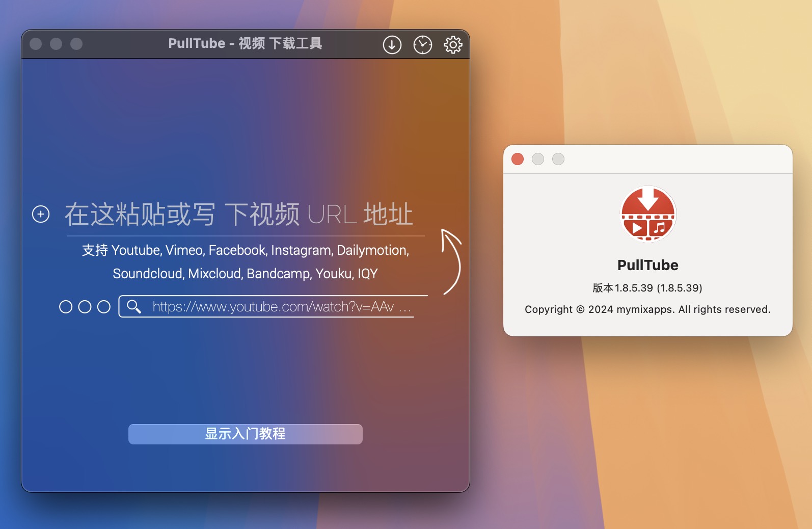Click the supported sites line starting '支持 Youtube, Vimeo'

(x=246, y=250)
